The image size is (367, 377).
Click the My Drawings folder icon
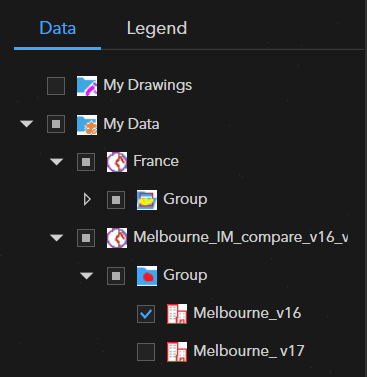(87, 86)
